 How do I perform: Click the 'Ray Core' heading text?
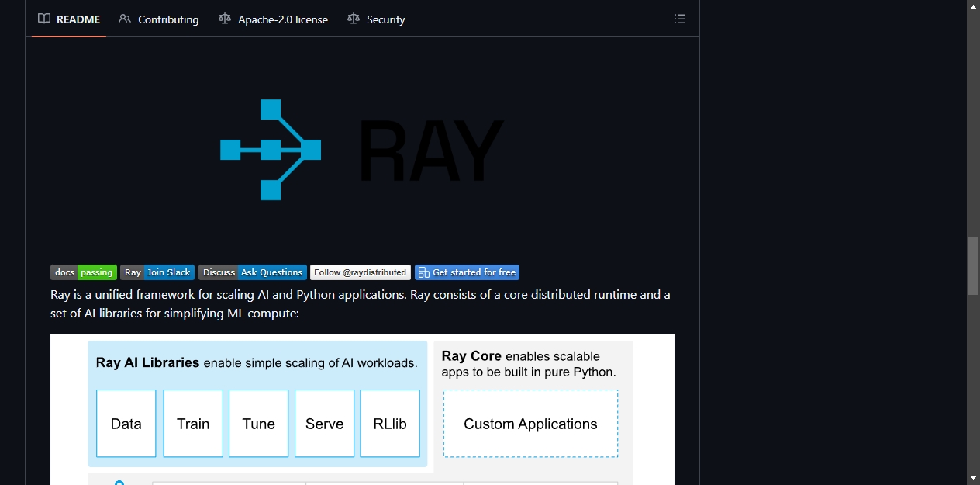pos(471,356)
